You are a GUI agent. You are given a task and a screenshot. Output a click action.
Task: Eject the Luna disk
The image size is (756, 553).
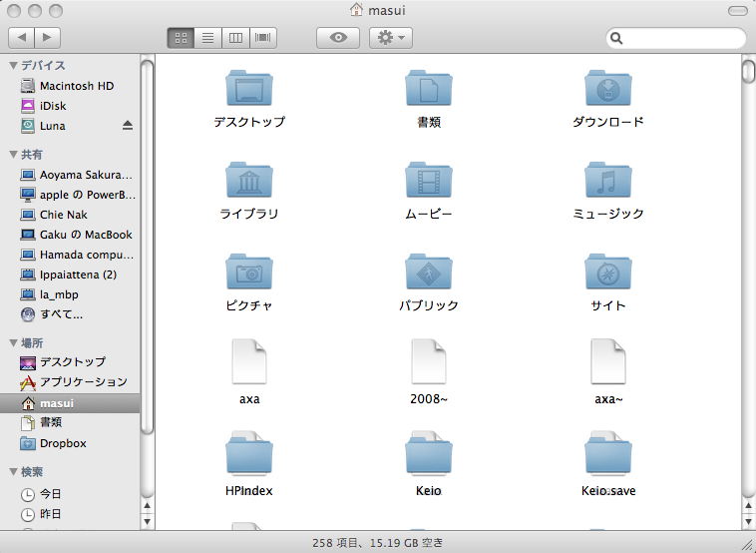click(x=128, y=126)
